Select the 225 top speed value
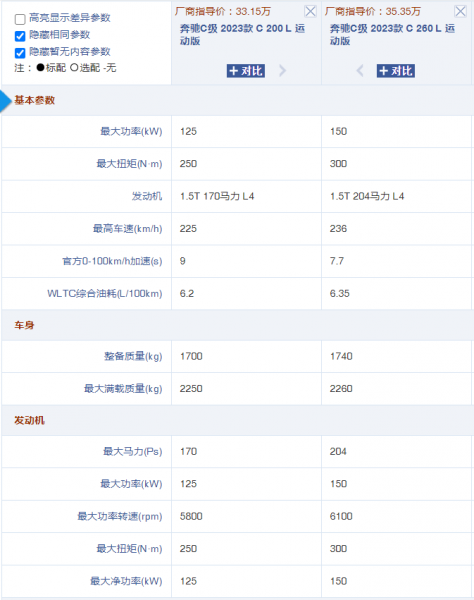Image resolution: width=474 pixels, height=600 pixels. coord(188,229)
